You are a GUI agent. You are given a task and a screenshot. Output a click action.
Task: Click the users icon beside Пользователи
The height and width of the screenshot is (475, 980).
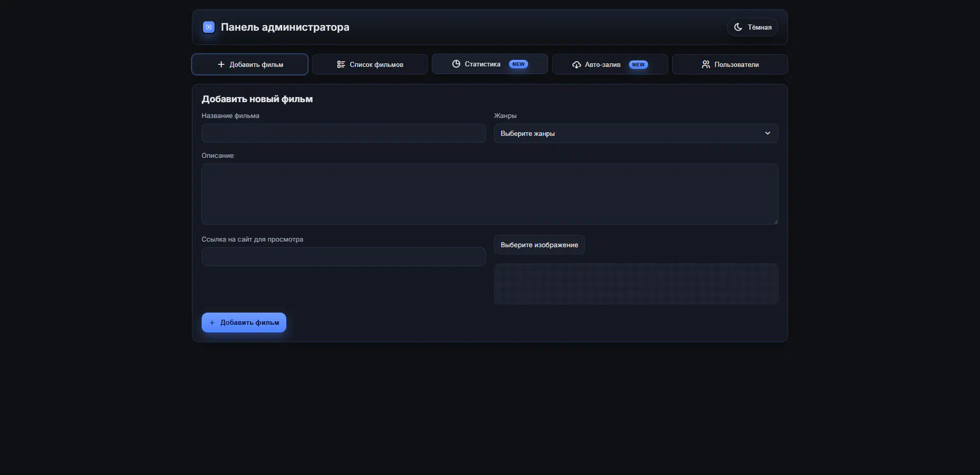tap(705, 64)
